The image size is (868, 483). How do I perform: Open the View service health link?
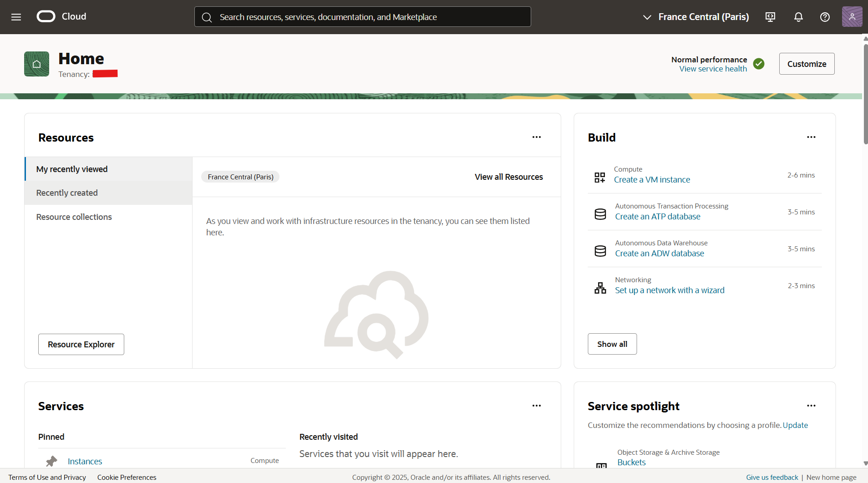(713, 69)
